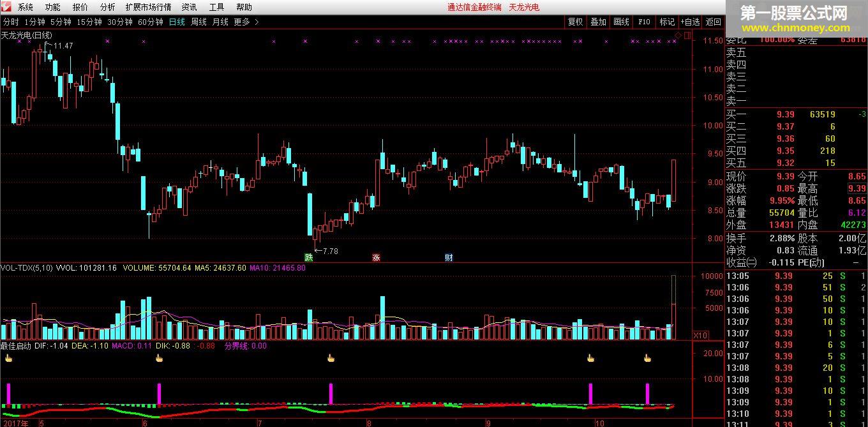This screenshot has width=868, height=427.
Task: Select the 日线 daily chart tab
Action: pyautogui.click(x=177, y=22)
